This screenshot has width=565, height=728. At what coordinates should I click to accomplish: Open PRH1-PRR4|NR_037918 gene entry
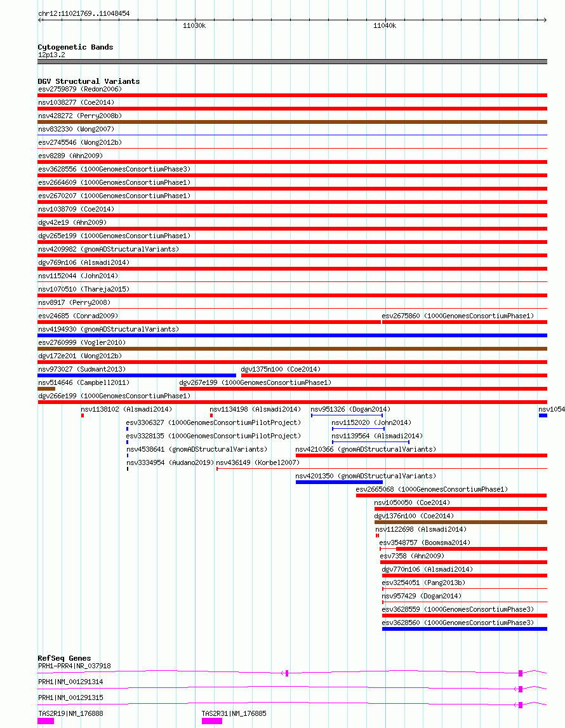pos(74,666)
